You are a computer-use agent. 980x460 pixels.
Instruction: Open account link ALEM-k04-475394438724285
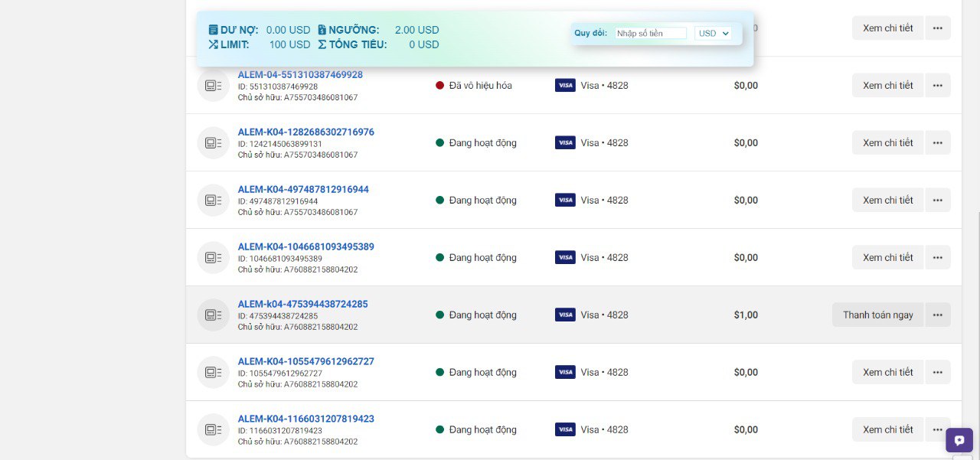[302, 304]
